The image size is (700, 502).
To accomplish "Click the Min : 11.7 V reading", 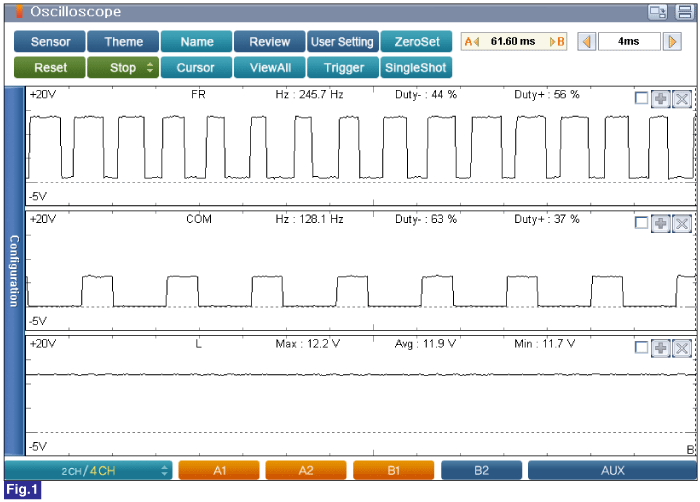I will [545, 344].
